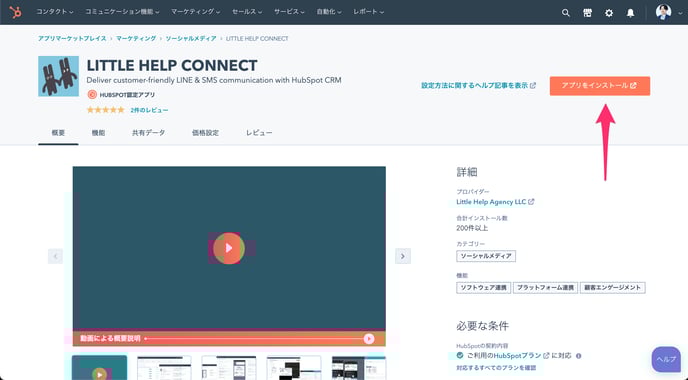Click the アプリをインストール button
688x380 pixels.
point(600,86)
